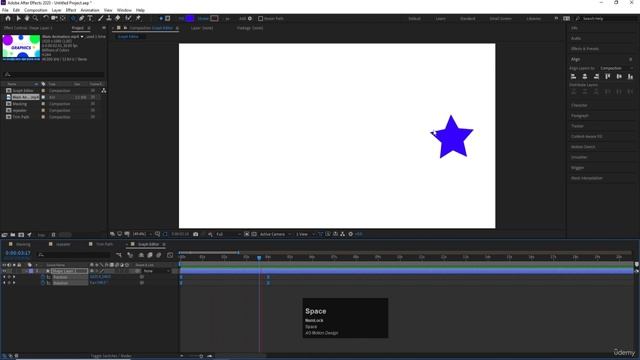The height and width of the screenshot is (360, 640).
Task: Select the Zoom magnifier tool
Action: pos(36,18)
